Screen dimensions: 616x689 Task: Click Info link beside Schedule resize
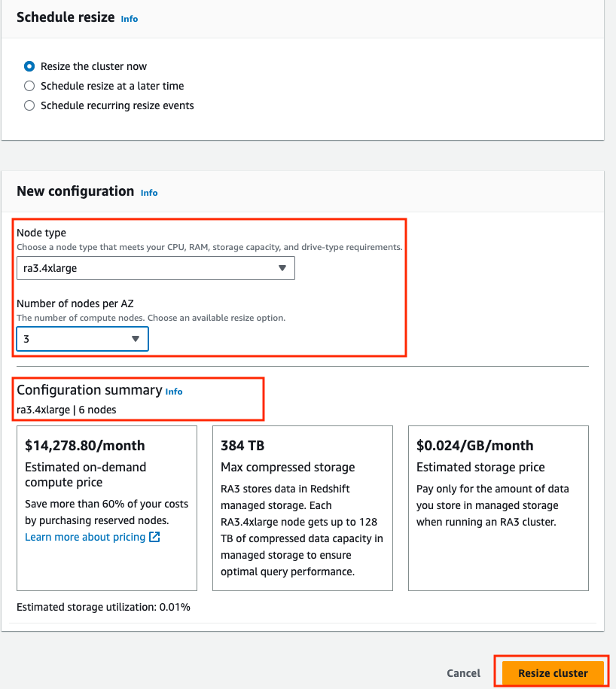(x=130, y=19)
